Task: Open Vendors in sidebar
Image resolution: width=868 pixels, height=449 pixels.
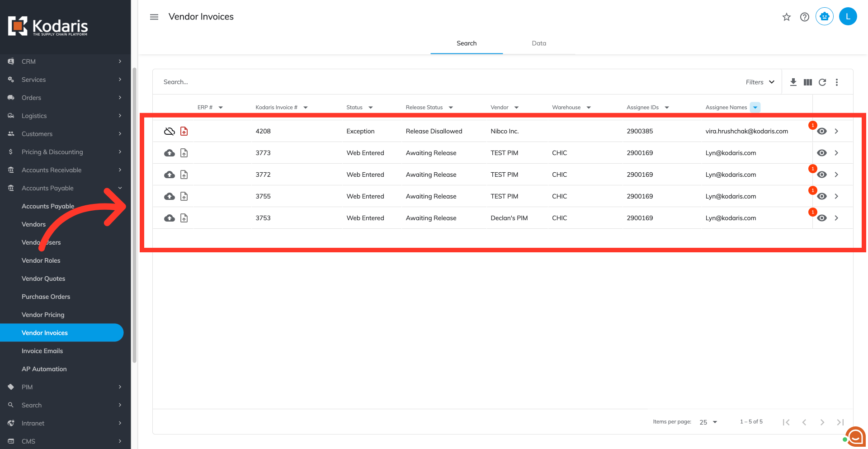Action: click(x=33, y=224)
